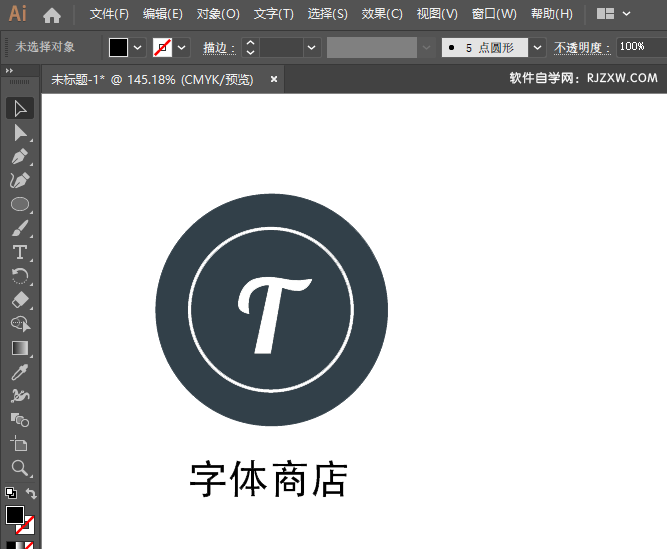Select the Blend tool icon
Screen dimensions: 667x549
pyautogui.click(x=20, y=420)
